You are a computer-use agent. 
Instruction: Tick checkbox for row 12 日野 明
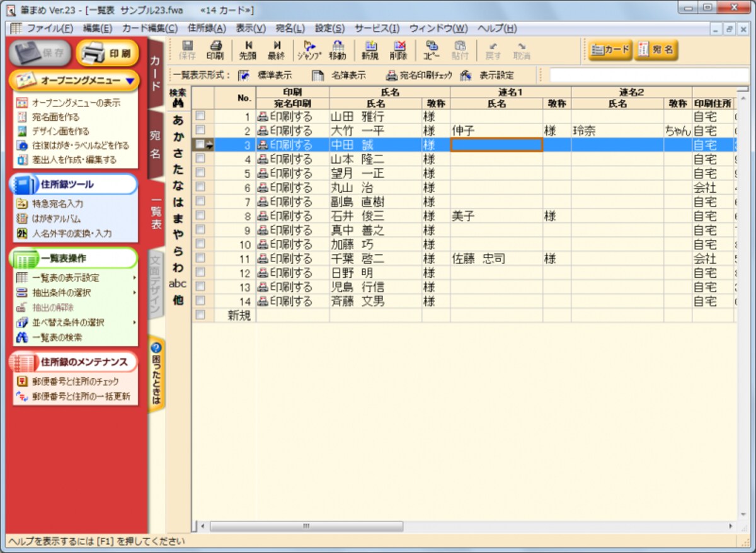200,271
